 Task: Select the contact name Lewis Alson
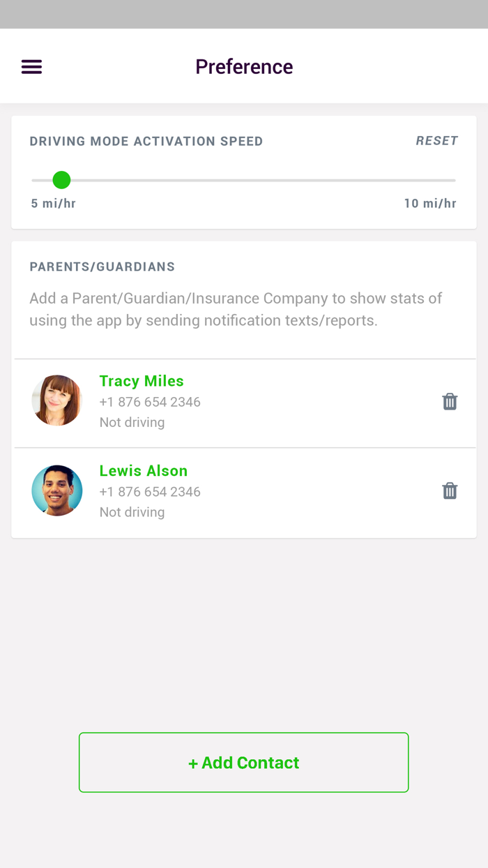pos(144,470)
